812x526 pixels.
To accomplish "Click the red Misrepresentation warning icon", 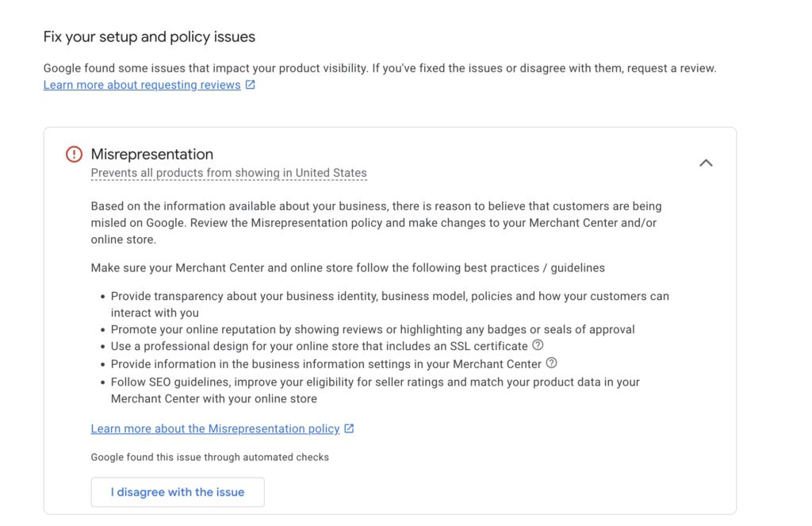I will tap(74, 155).
